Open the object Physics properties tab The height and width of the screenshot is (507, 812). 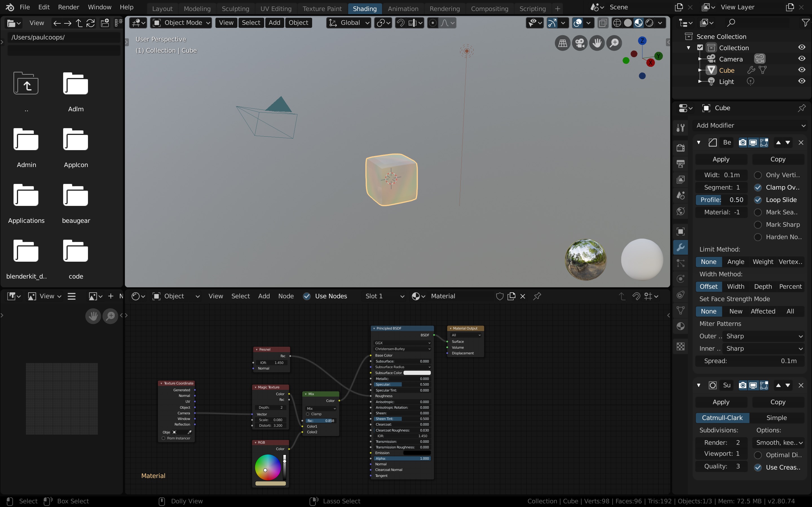point(680,279)
